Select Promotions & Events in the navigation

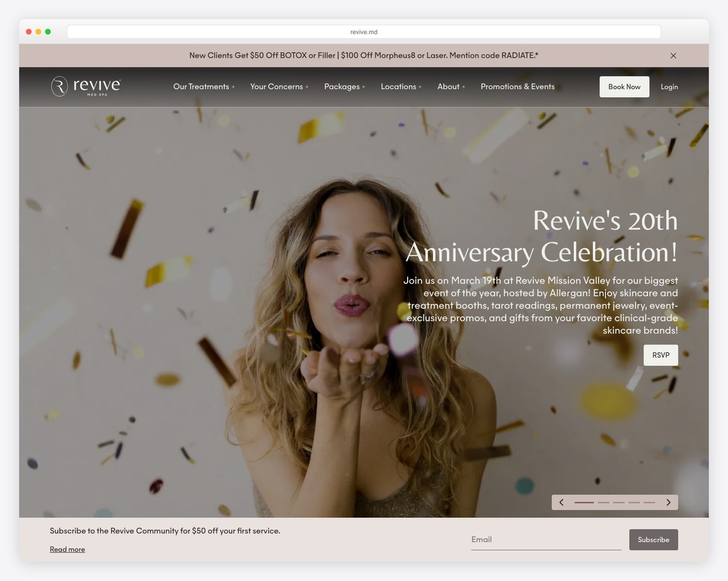coord(517,86)
